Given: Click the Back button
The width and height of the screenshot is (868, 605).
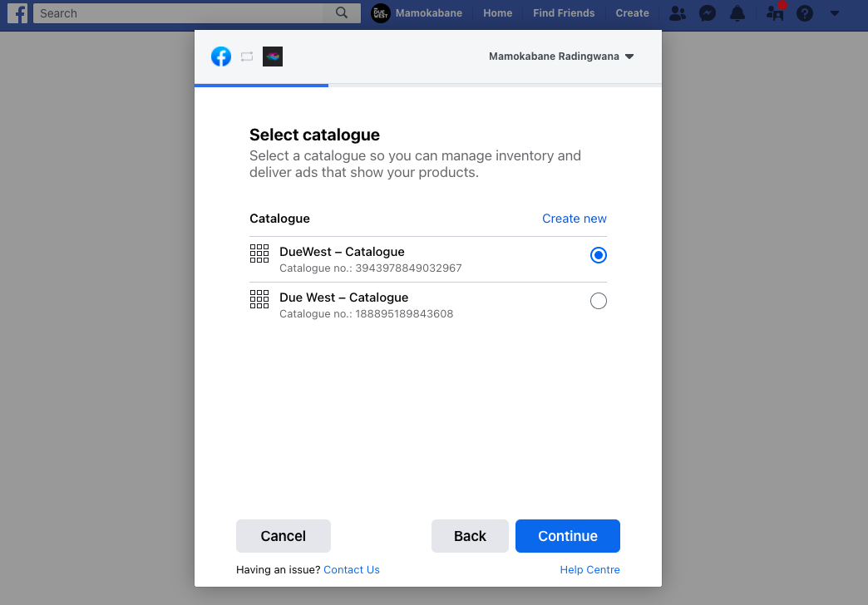Looking at the screenshot, I should coord(470,536).
